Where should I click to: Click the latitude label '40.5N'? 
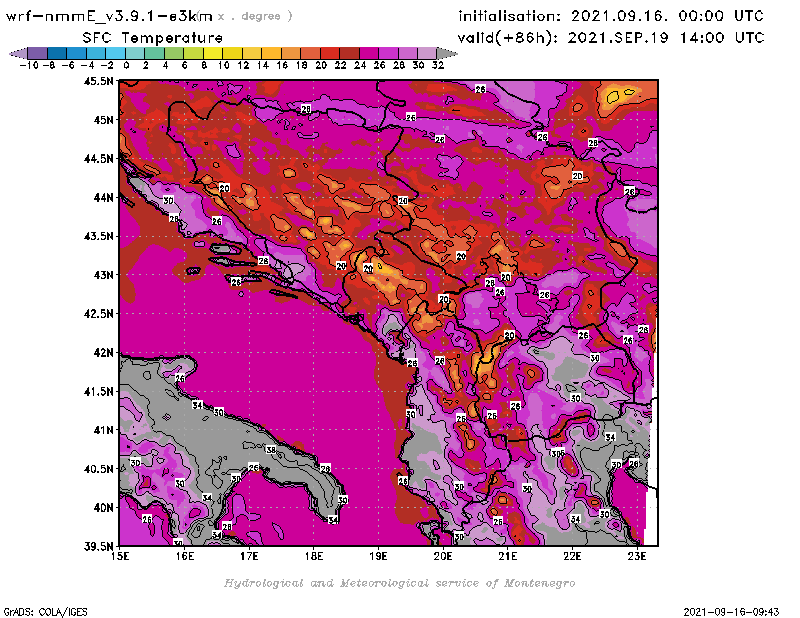tap(99, 468)
